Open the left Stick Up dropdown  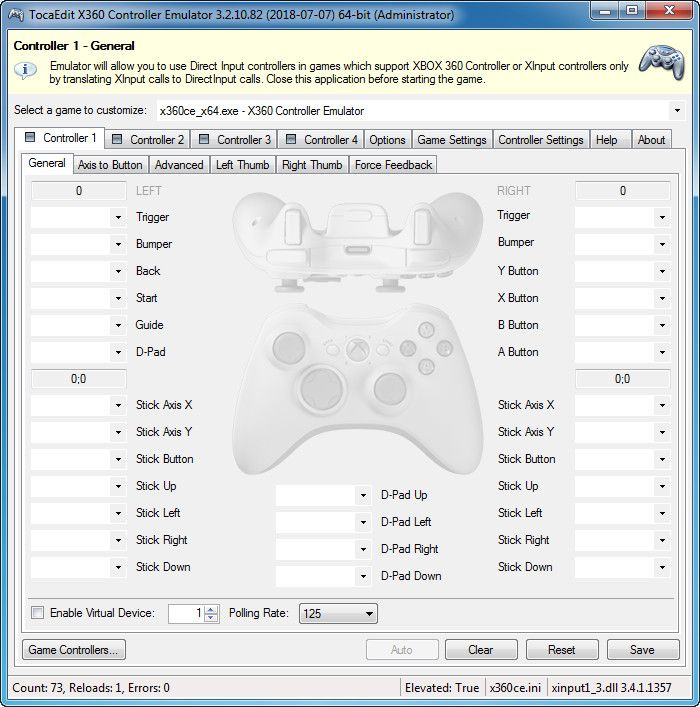click(x=118, y=486)
